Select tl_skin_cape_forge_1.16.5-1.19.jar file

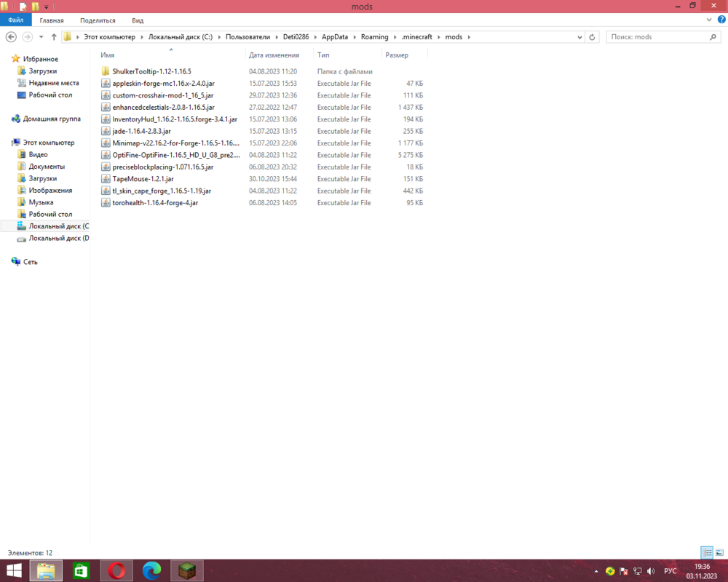coord(162,191)
